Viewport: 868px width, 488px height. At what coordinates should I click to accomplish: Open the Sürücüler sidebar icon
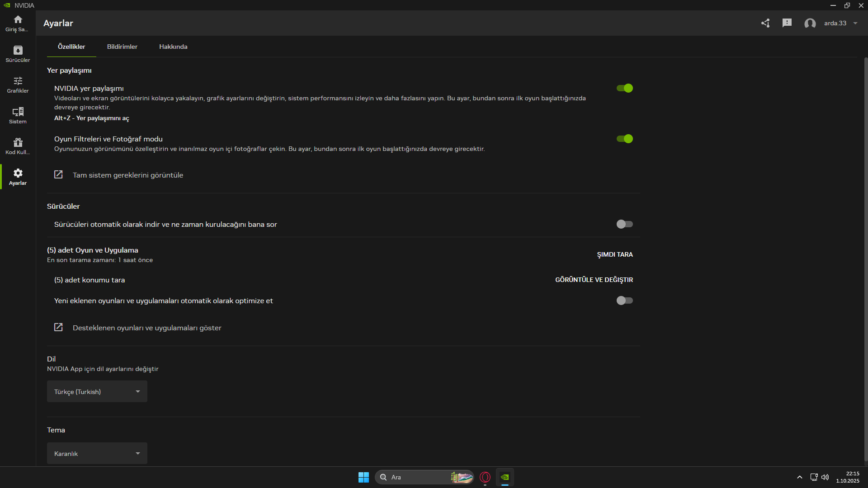coord(18,54)
